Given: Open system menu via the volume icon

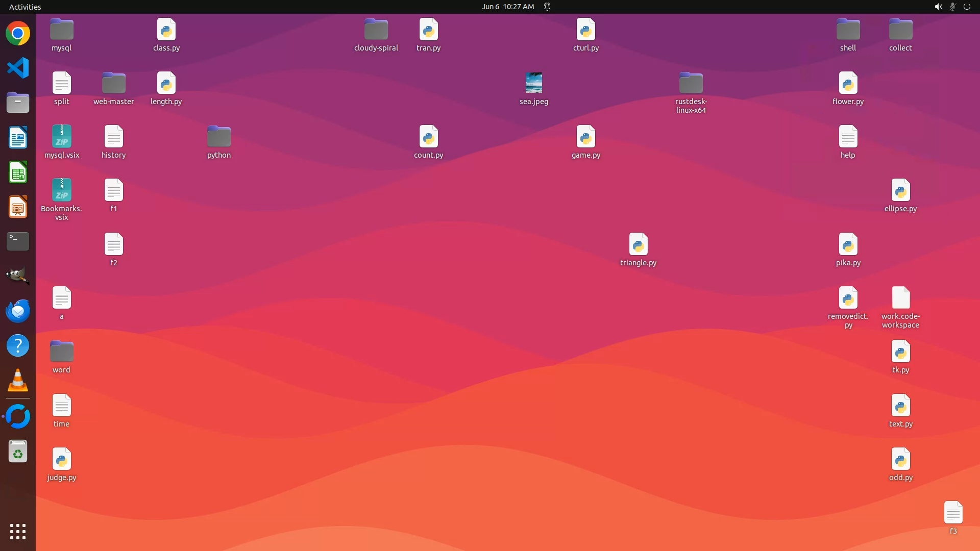Looking at the screenshot, I should [x=938, y=7].
